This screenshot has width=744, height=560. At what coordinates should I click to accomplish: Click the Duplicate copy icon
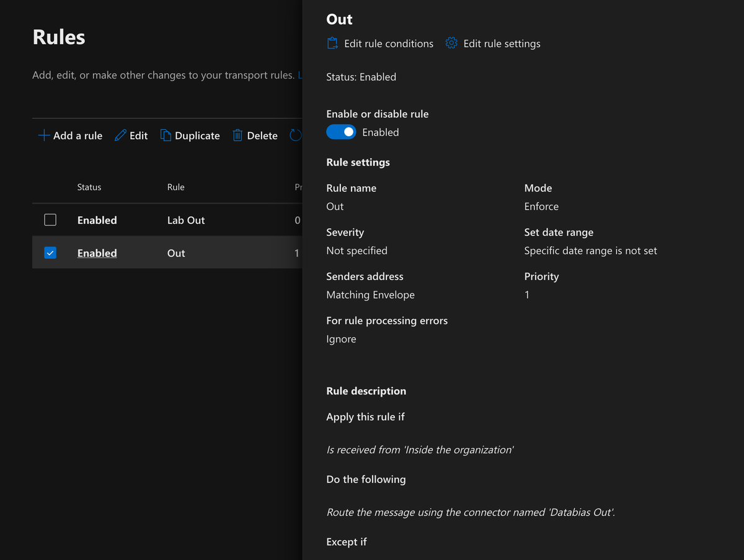[166, 136]
